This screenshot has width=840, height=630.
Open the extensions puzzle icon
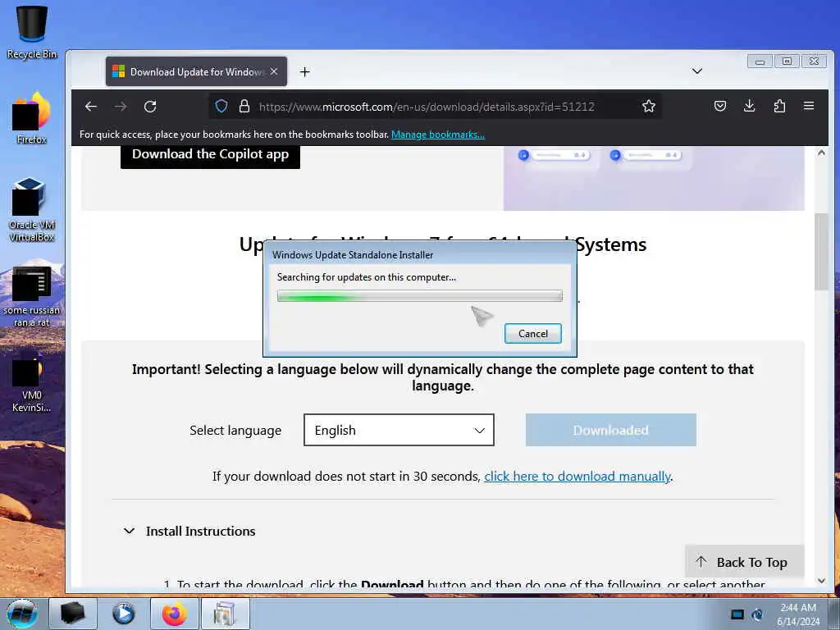[x=779, y=106]
